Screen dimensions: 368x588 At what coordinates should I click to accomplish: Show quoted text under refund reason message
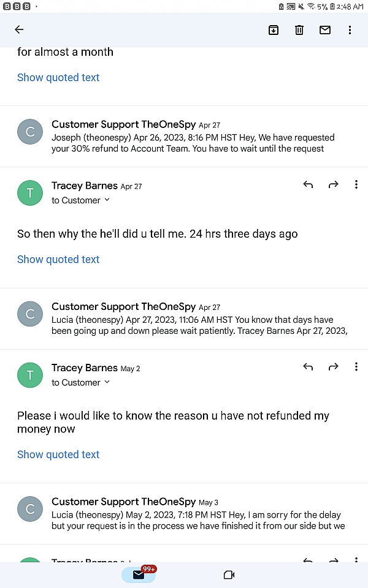(58, 454)
